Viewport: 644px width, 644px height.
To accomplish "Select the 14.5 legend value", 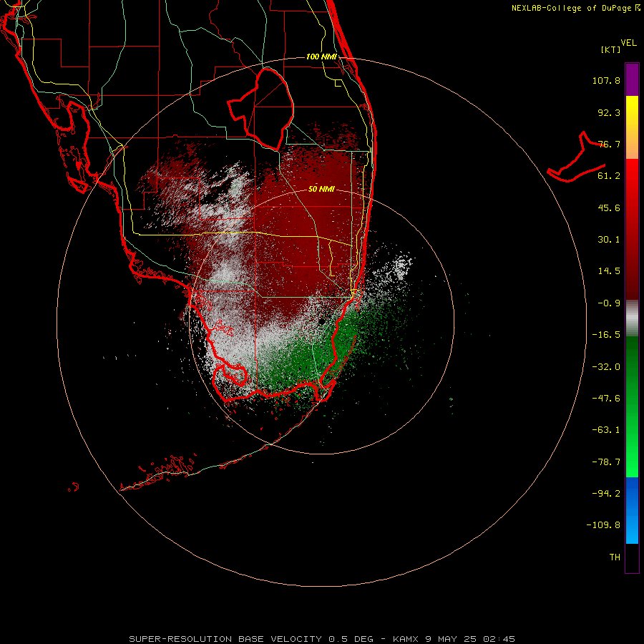I will [609, 271].
